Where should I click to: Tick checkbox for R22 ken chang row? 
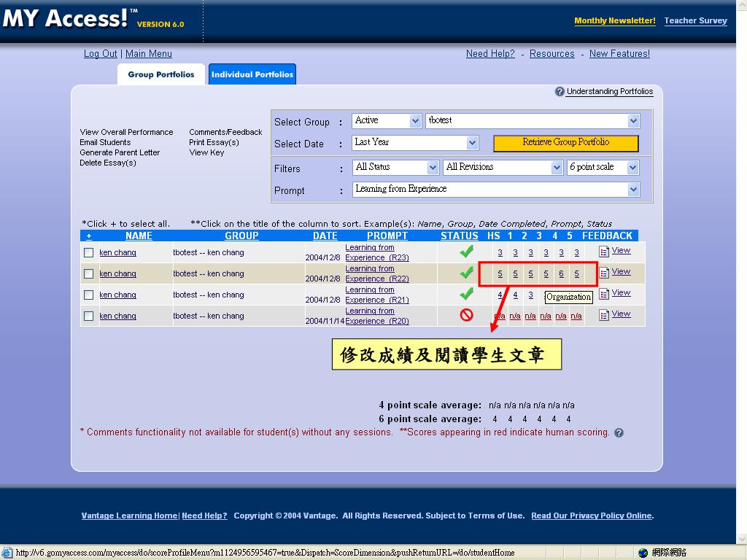pos(88,274)
